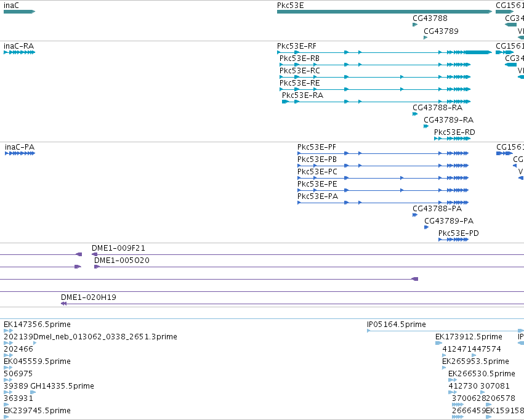
Task: Open the Pkc53E-RF transcript label
Action: pos(297,46)
